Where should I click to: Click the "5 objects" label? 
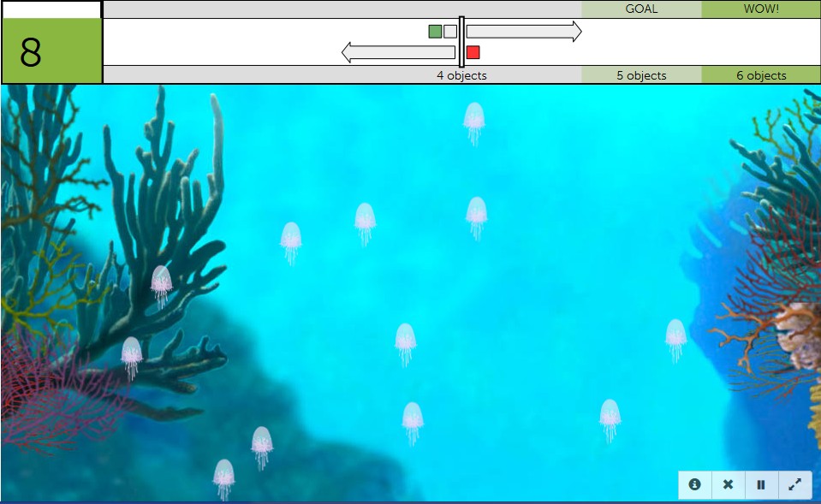pyautogui.click(x=641, y=75)
